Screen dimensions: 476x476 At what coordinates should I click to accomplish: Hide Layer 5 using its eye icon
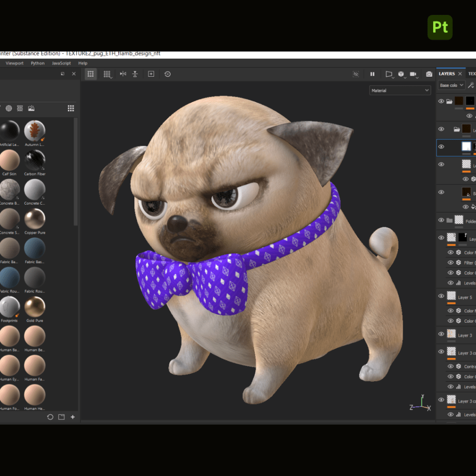pos(441,297)
